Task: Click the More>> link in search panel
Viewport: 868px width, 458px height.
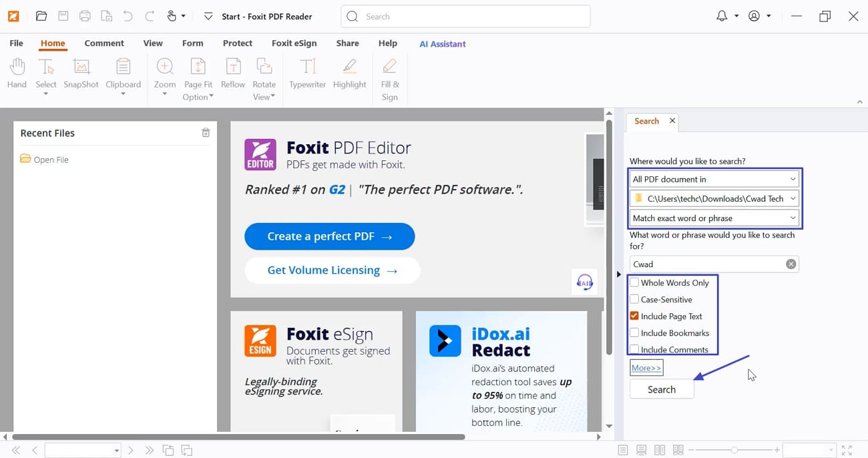Action: pyautogui.click(x=646, y=367)
